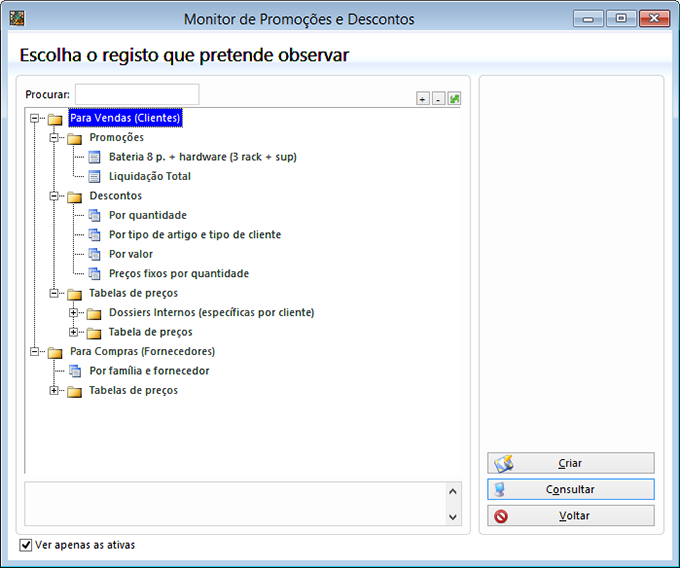Collapse the Descontos node
680x568 pixels.
[x=54, y=196]
